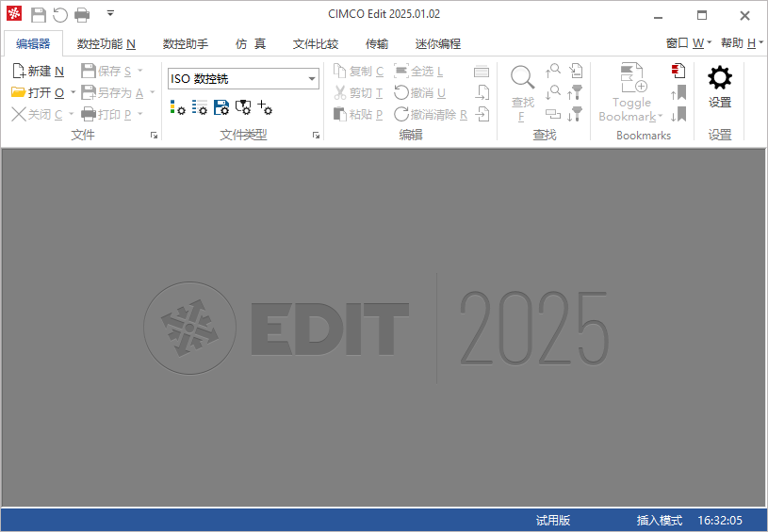Image resolution: width=768 pixels, height=532 pixels.
Task: Switch to the 编辑器 tab
Action: 33,44
